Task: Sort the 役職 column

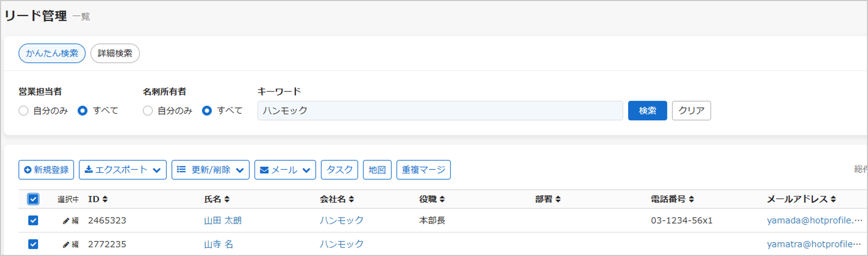Action: pyautogui.click(x=442, y=199)
